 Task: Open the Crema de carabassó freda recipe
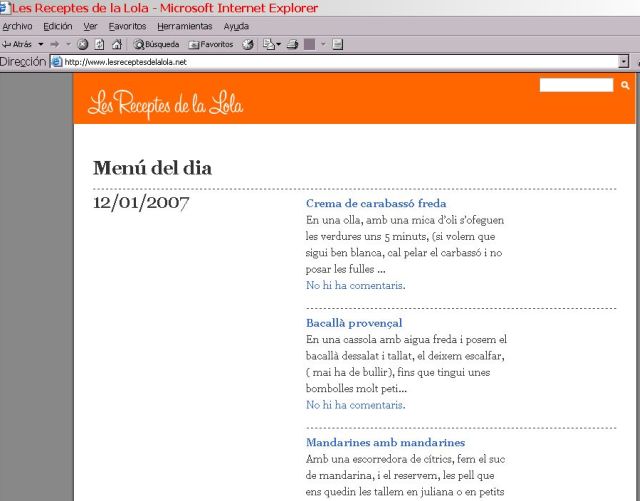click(376, 203)
